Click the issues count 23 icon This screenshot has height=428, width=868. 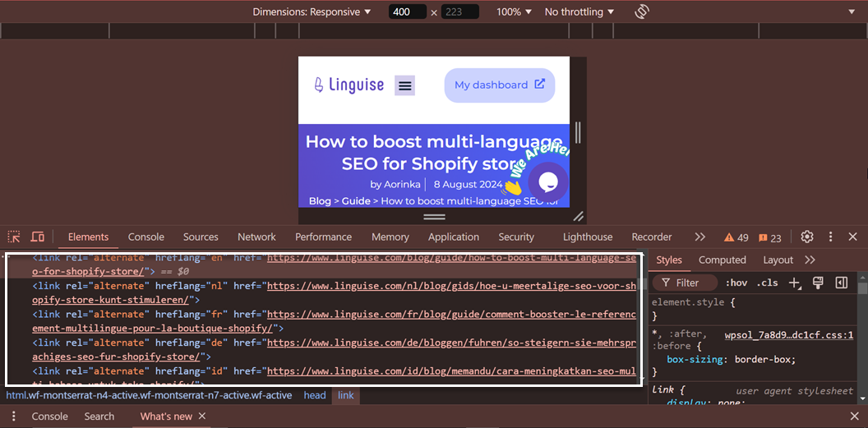[x=770, y=237]
